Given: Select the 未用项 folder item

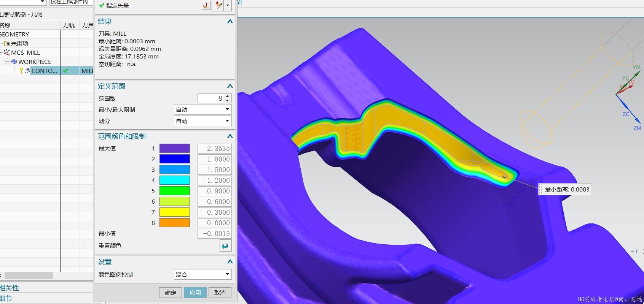Looking at the screenshot, I should [x=19, y=43].
